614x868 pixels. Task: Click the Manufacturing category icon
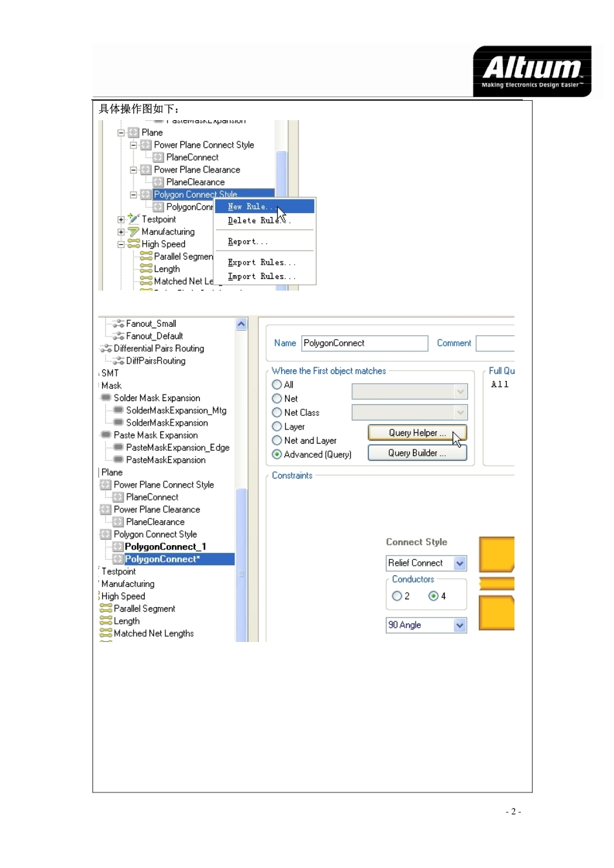[134, 231]
